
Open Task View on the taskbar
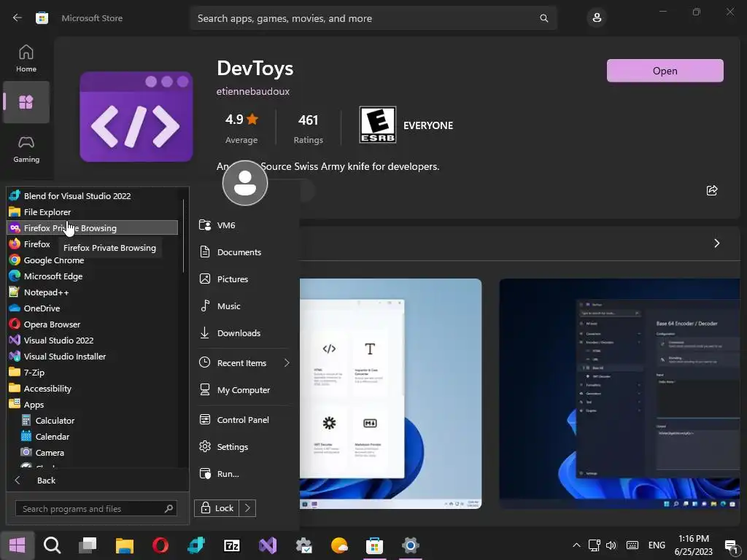pyautogui.click(x=88, y=545)
